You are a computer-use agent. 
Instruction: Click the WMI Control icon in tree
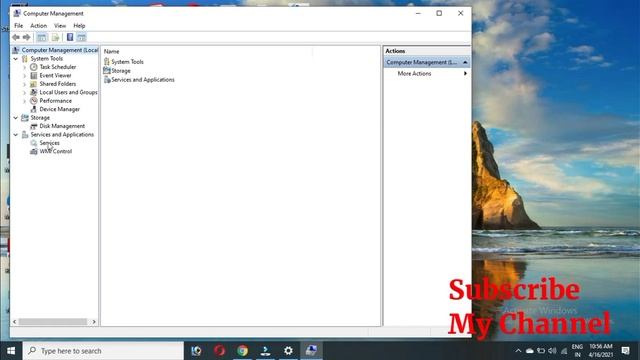tap(34, 151)
